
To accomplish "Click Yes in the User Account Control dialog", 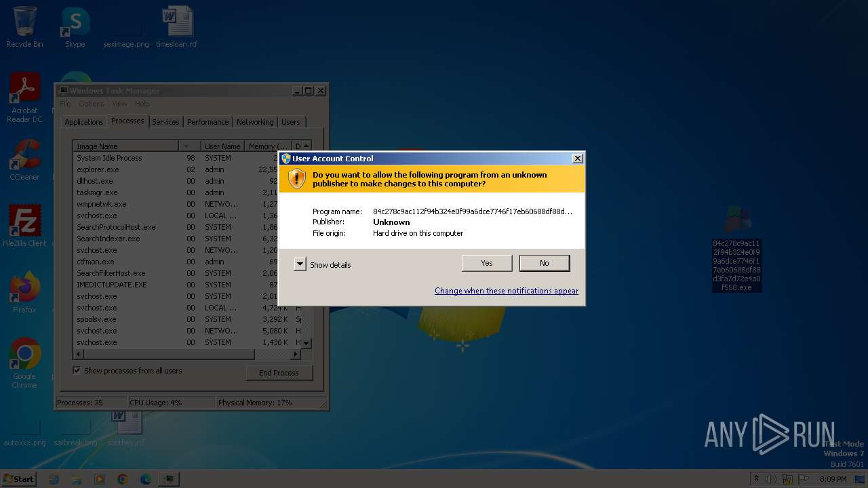I will coord(487,263).
